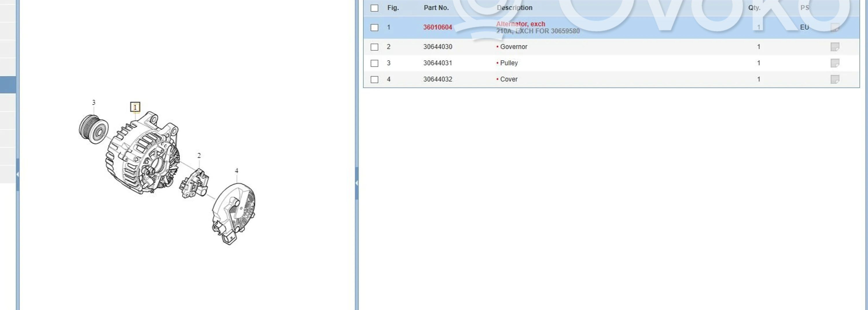Click the note icon in Cover row
Viewport: 868px width, 310px height.
point(834,79)
